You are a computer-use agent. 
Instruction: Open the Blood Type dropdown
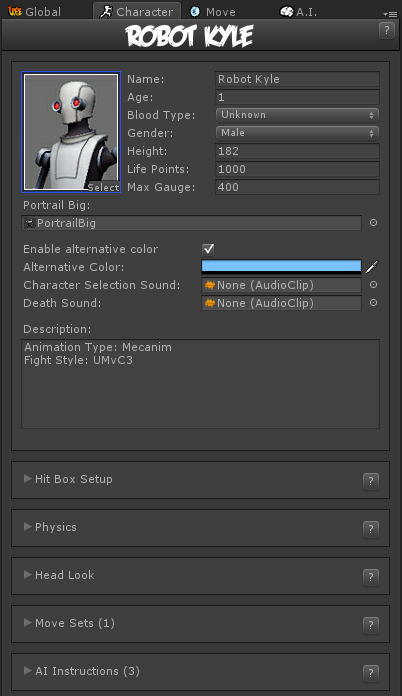tap(297, 115)
